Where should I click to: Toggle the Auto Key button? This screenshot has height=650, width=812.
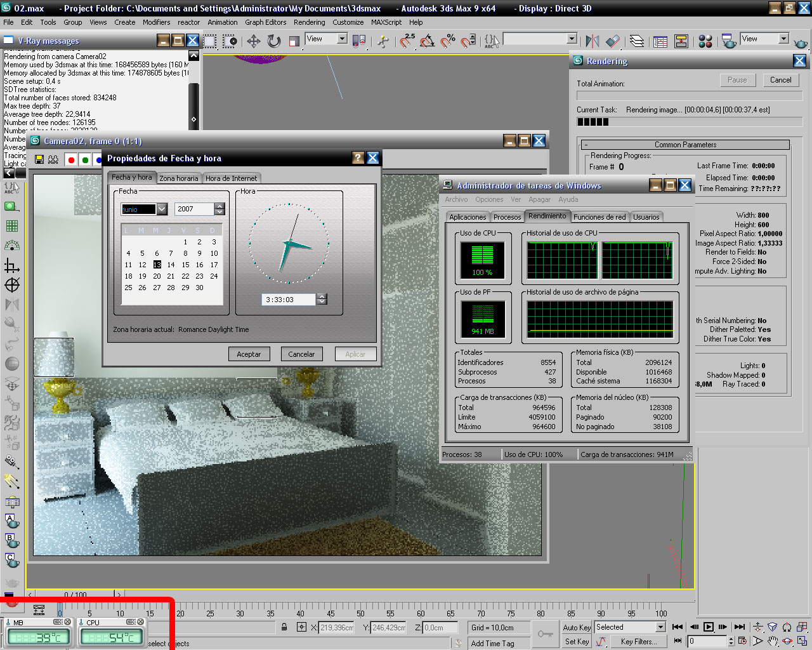(x=577, y=627)
